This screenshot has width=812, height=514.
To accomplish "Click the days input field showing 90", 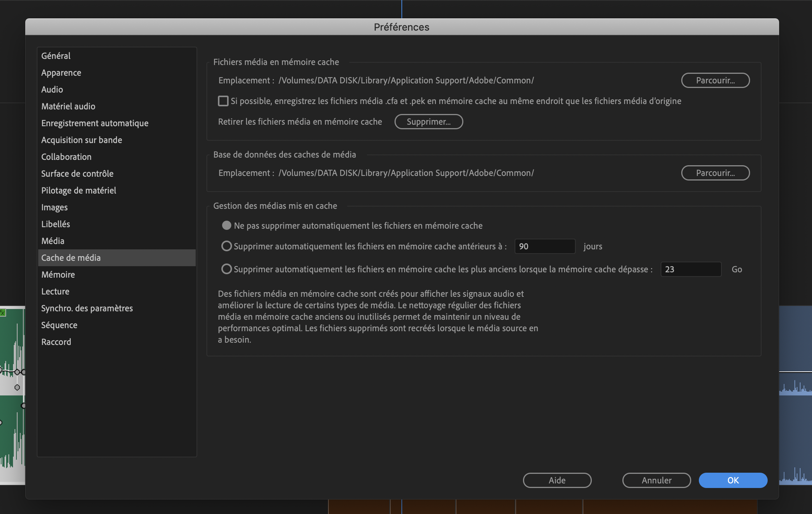I will point(544,246).
